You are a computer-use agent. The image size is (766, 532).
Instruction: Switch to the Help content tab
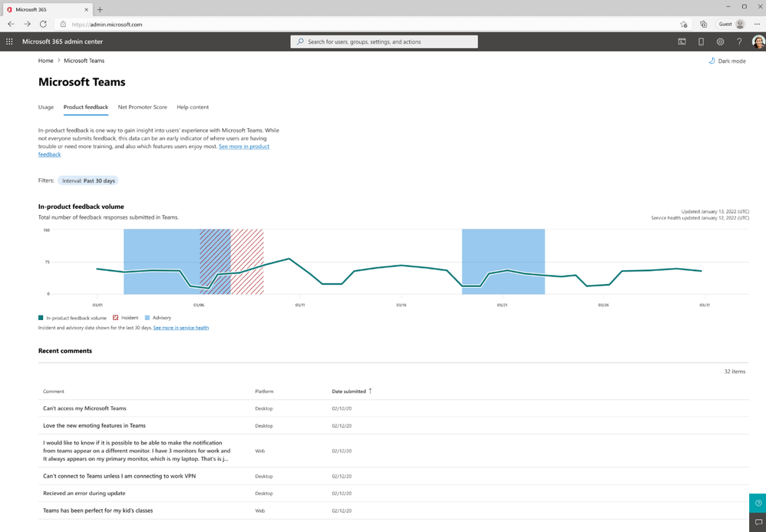pyautogui.click(x=193, y=107)
